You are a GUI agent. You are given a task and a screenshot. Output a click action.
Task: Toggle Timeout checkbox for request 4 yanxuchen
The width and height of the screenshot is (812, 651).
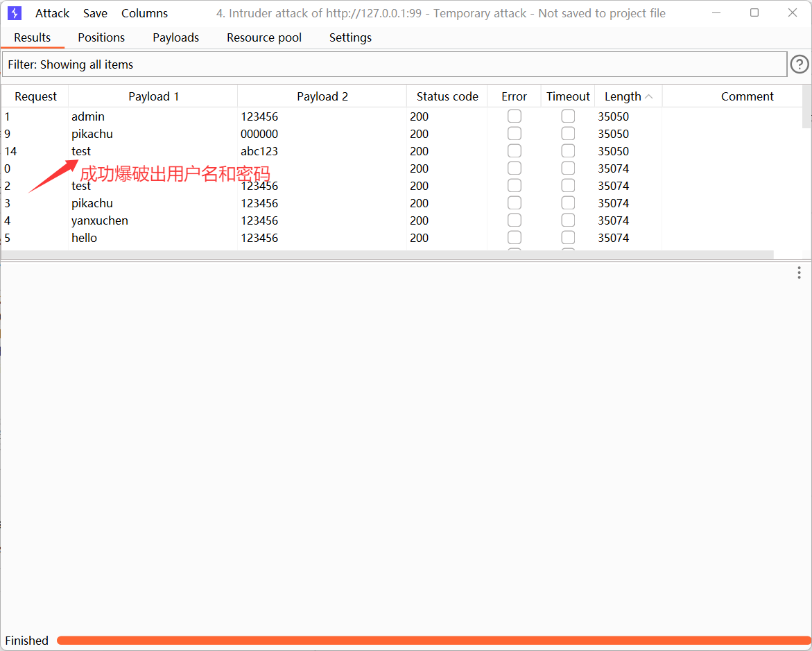(568, 220)
